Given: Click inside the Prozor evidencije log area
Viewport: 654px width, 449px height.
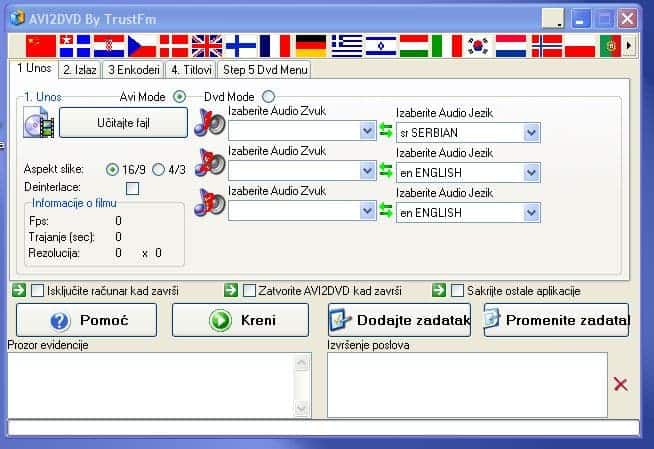Looking at the screenshot, I should pos(151,384).
